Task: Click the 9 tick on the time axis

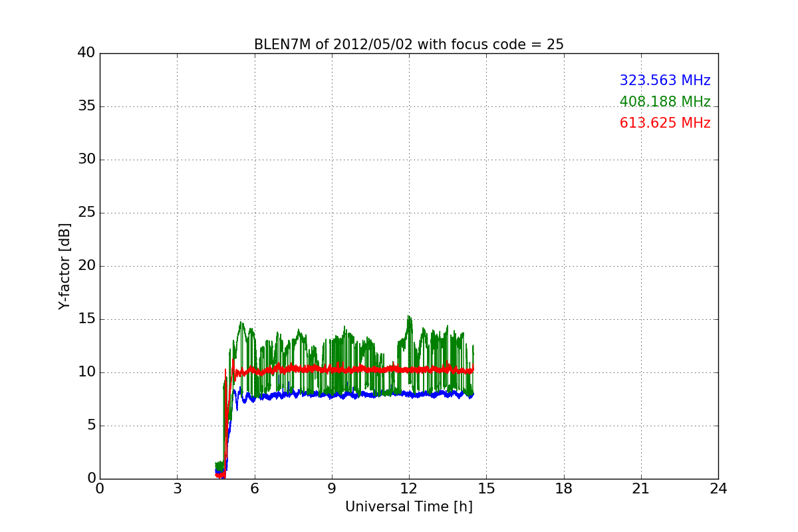Action: (331, 489)
